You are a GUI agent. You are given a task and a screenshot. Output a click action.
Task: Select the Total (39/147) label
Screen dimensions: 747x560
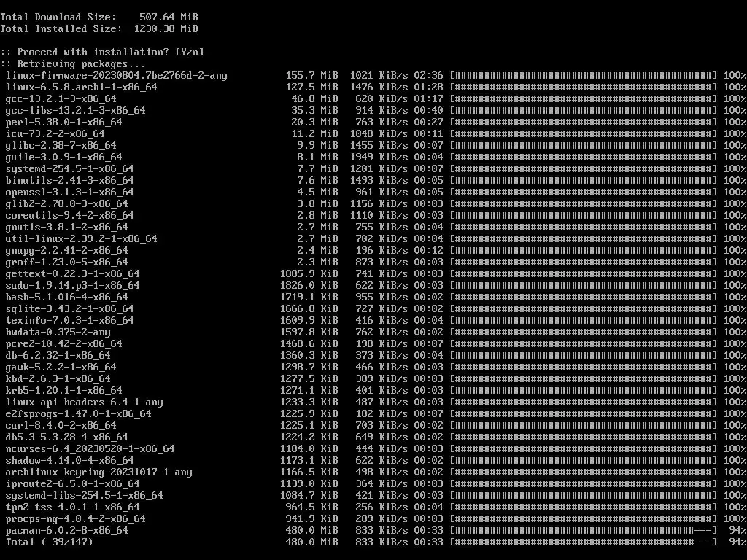click(x=50, y=542)
